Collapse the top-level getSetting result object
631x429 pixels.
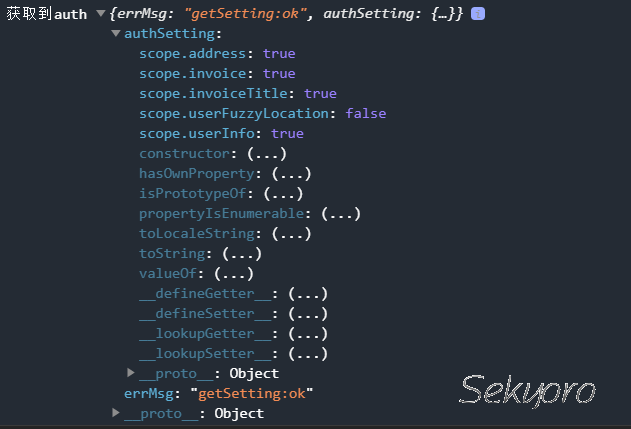pyautogui.click(x=101, y=14)
